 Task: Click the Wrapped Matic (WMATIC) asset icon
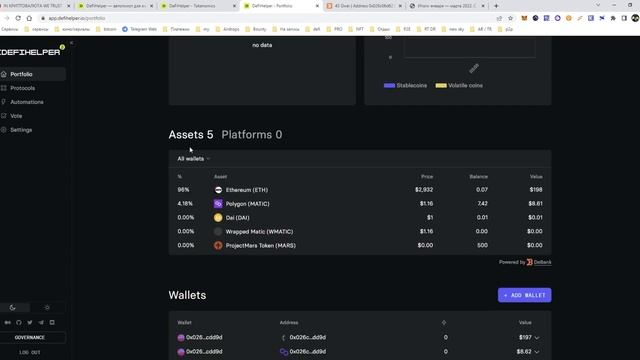coord(218,231)
